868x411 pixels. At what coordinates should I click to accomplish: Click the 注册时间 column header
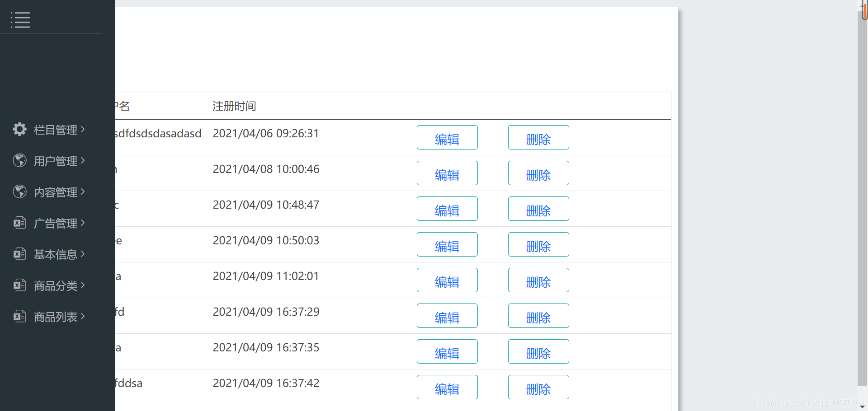(x=234, y=106)
